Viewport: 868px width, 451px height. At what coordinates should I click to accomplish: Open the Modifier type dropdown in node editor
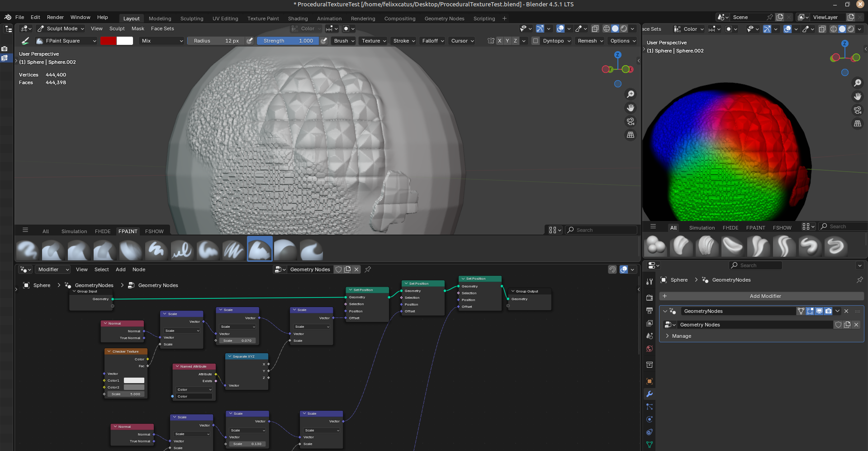click(53, 269)
